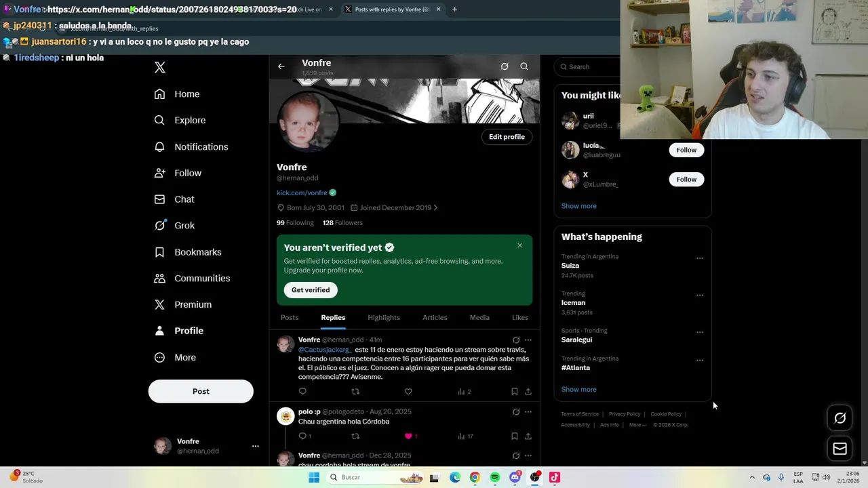Image resolution: width=868 pixels, height=488 pixels.
Task: Open Explore from the sidebar
Action: (180, 120)
